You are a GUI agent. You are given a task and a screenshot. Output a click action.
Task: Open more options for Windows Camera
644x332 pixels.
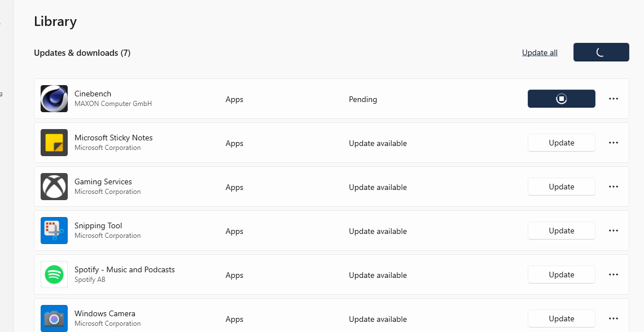pyautogui.click(x=614, y=318)
